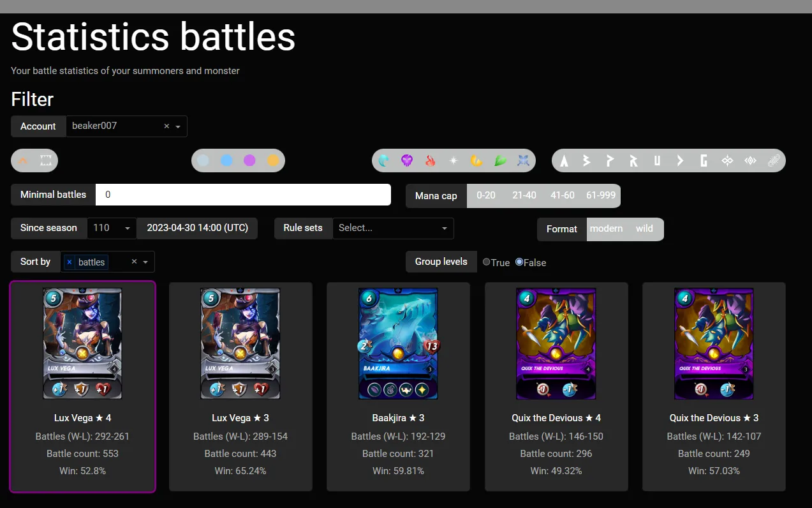Toggle mana cap 21-40 filter

pos(524,195)
